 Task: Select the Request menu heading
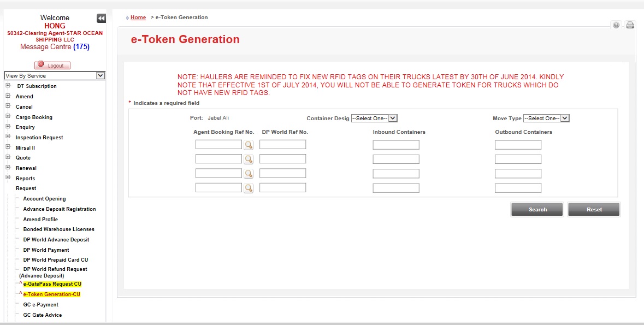click(26, 188)
